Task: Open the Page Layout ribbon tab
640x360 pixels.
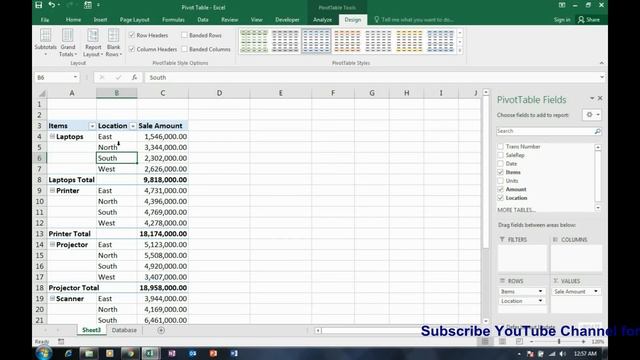Action: 135,20
